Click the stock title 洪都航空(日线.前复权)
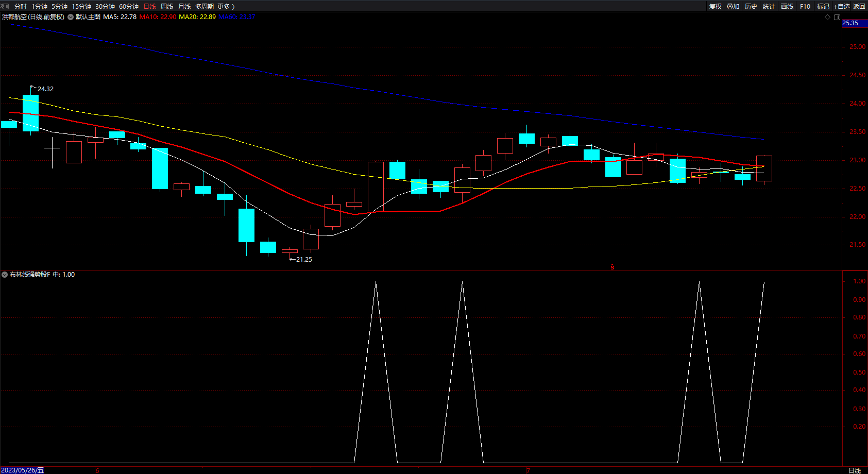Image resolution: width=868 pixels, height=474 pixels. 33,17
